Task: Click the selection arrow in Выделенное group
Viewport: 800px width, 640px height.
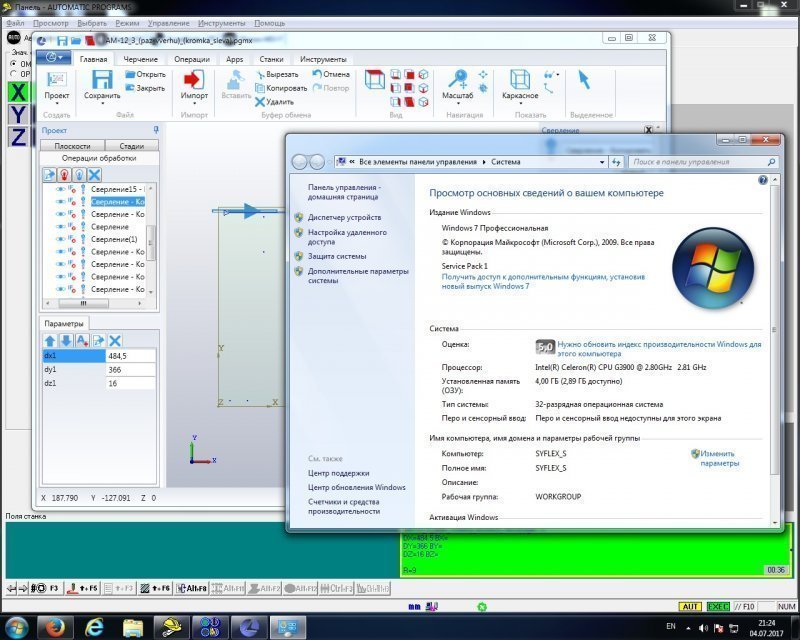Action: click(584, 80)
